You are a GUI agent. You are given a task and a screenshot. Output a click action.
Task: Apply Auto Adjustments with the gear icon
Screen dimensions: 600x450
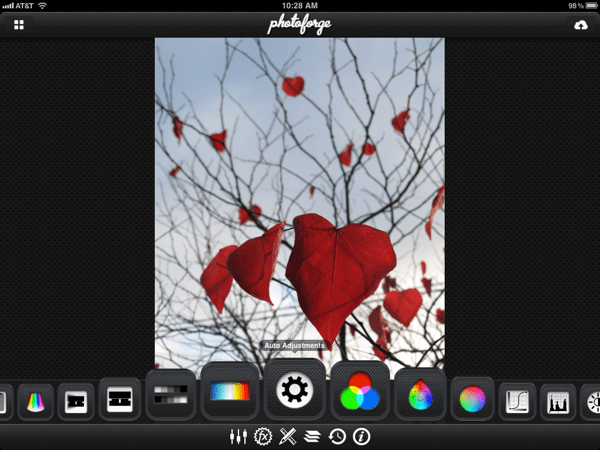pyautogui.click(x=295, y=390)
